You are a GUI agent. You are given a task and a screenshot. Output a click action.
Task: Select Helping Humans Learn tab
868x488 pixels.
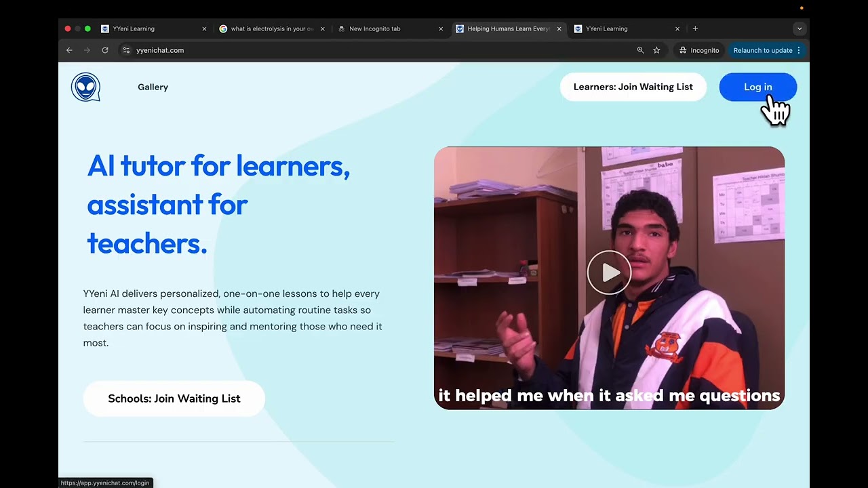click(508, 29)
